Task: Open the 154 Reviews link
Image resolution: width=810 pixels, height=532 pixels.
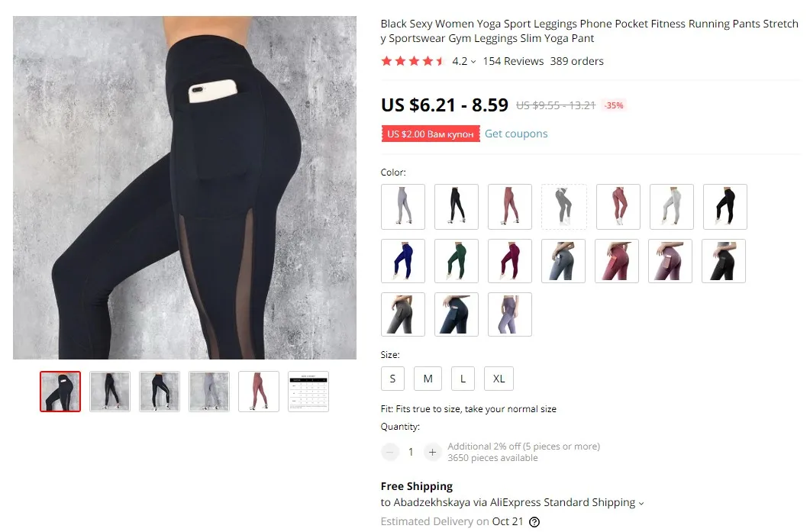Action: pyautogui.click(x=513, y=62)
